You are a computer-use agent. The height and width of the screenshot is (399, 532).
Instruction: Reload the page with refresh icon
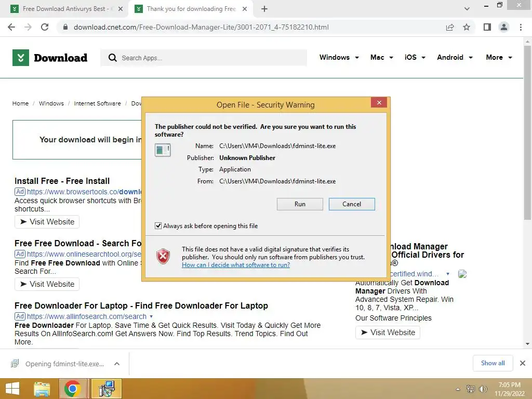point(45,27)
